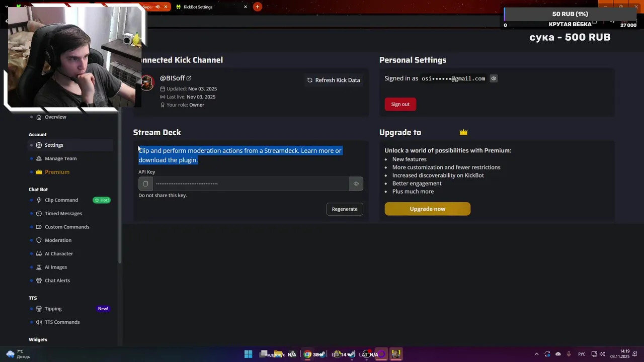The image size is (644, 362).
Task: Click "Last live: Nov 03, 2025" text
Action: point(188,97)
